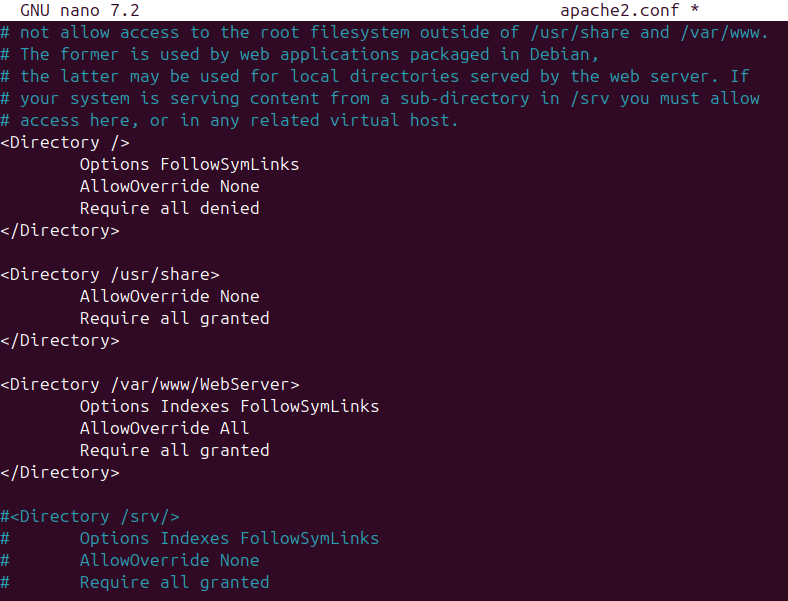This screenshot has width=788, height=601.
Task: Select the "<Directory /var/www/WebServer>" line
Action: click(149, 384)
